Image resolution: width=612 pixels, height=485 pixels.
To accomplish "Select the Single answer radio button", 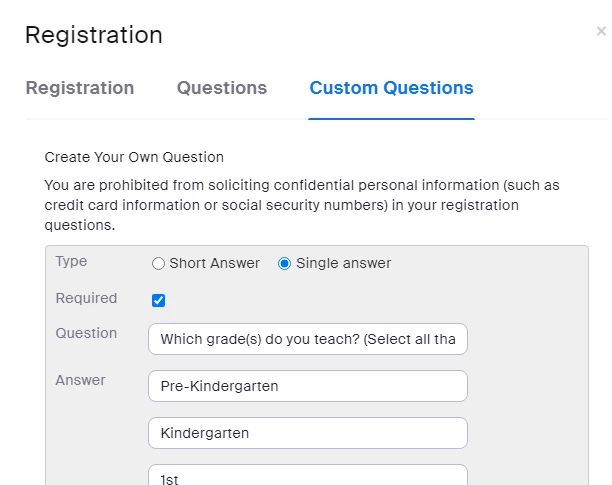I will (x=285, y=264).
